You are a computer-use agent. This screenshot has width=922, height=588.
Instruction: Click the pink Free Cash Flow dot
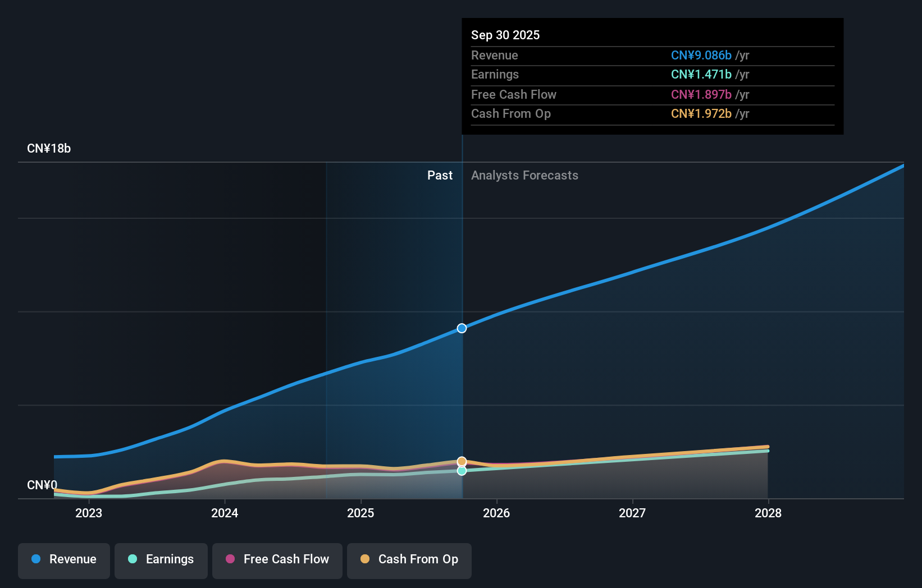[x=230, y=559]
